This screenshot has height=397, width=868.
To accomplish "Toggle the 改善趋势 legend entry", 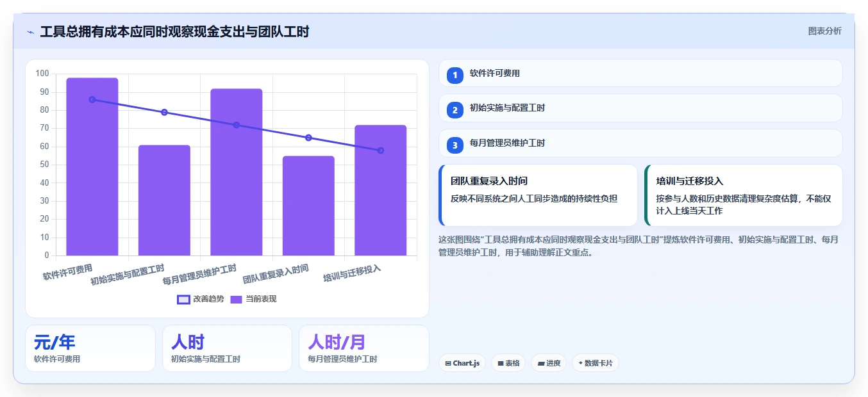I will click(x=201, y=299).
